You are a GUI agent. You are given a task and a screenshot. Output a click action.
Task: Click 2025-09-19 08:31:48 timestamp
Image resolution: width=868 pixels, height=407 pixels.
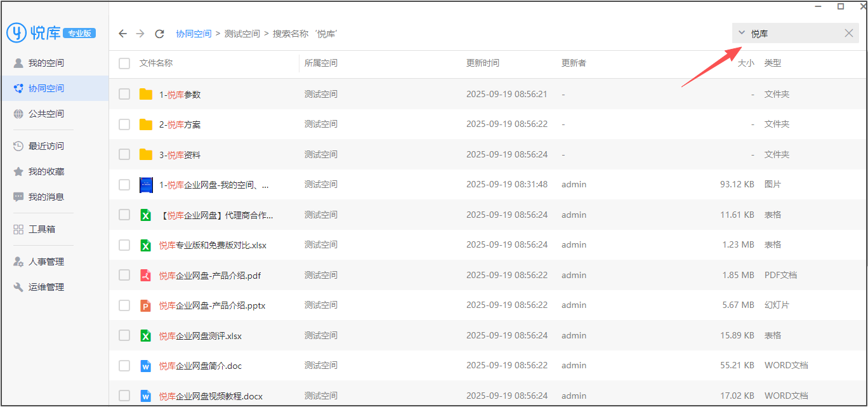click(x=507, y=184)
